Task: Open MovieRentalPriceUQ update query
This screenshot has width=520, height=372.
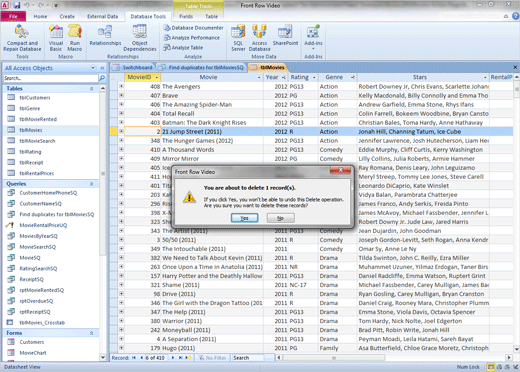Action: pos(43,225)
